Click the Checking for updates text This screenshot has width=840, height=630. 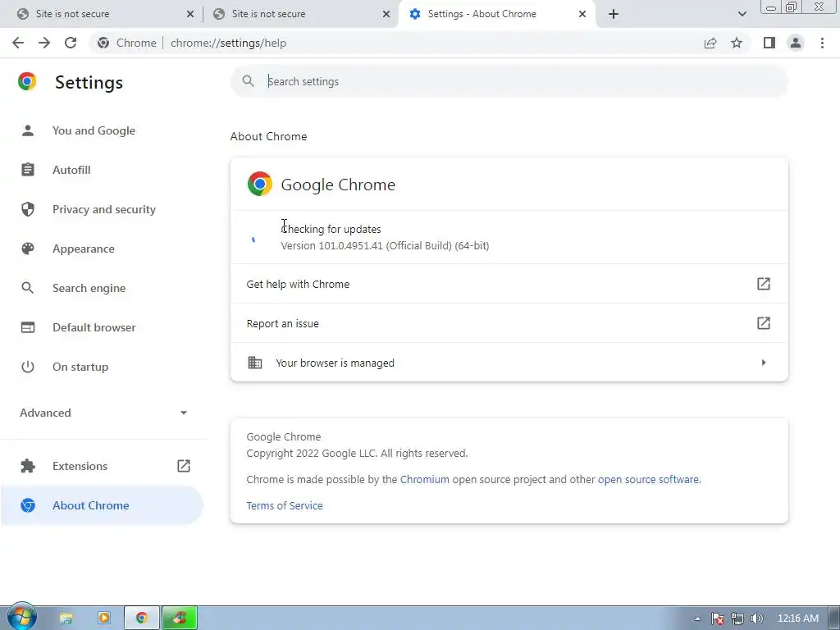pyautogui.click(x=331, y=230)
